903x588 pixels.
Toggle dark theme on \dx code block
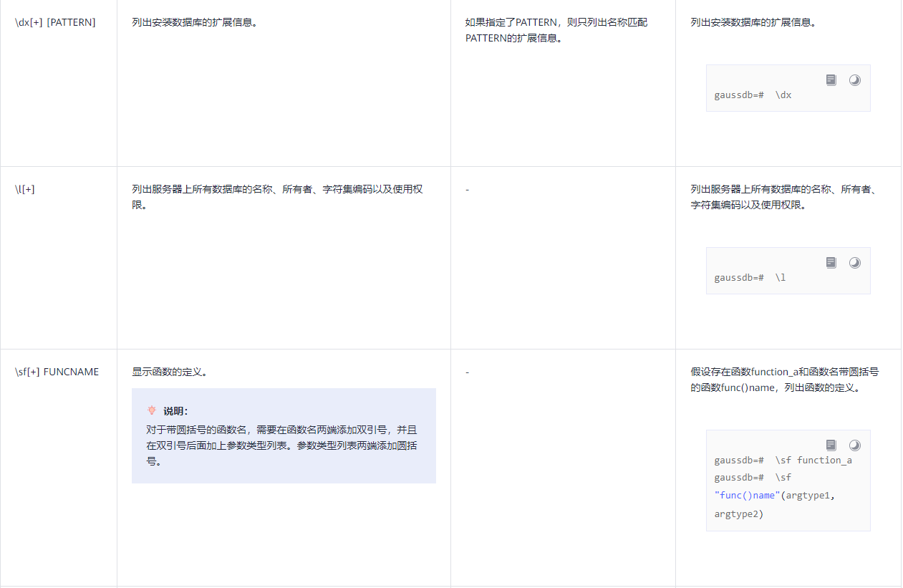point(854,80)
